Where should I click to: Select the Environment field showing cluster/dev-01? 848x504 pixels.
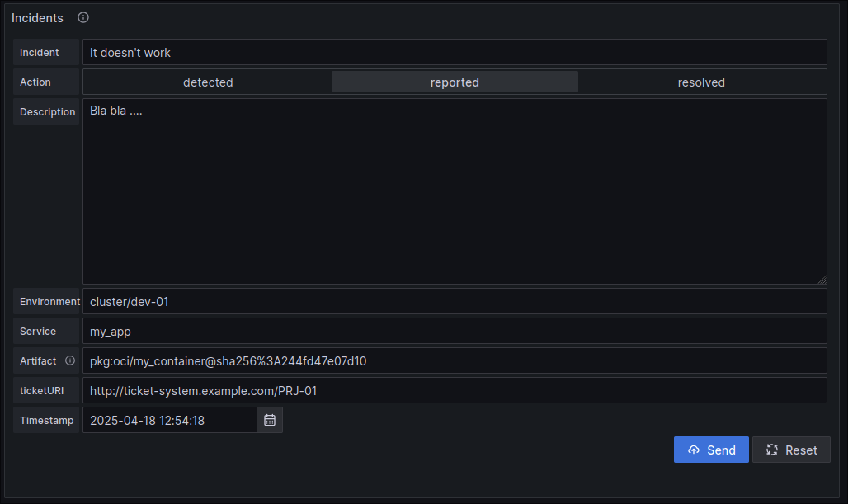click(x=454, y=301)
